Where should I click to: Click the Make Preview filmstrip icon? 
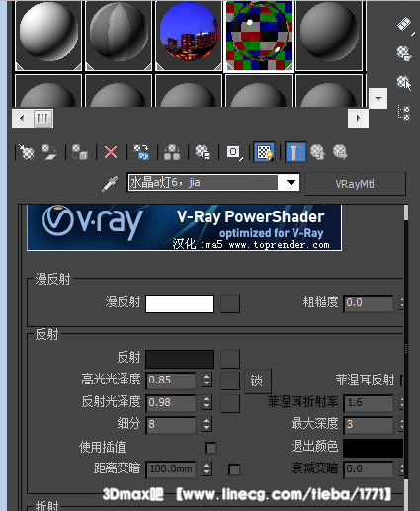404,25
